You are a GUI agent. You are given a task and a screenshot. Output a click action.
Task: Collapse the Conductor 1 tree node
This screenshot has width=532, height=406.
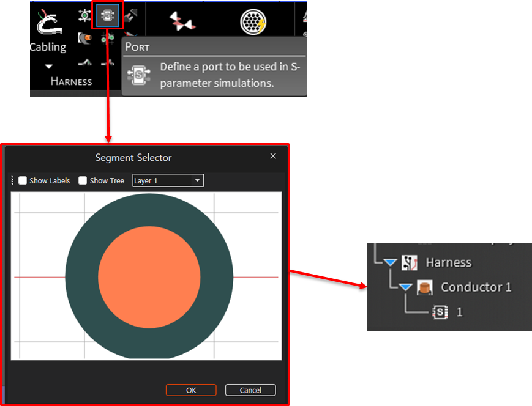[405, 287]
